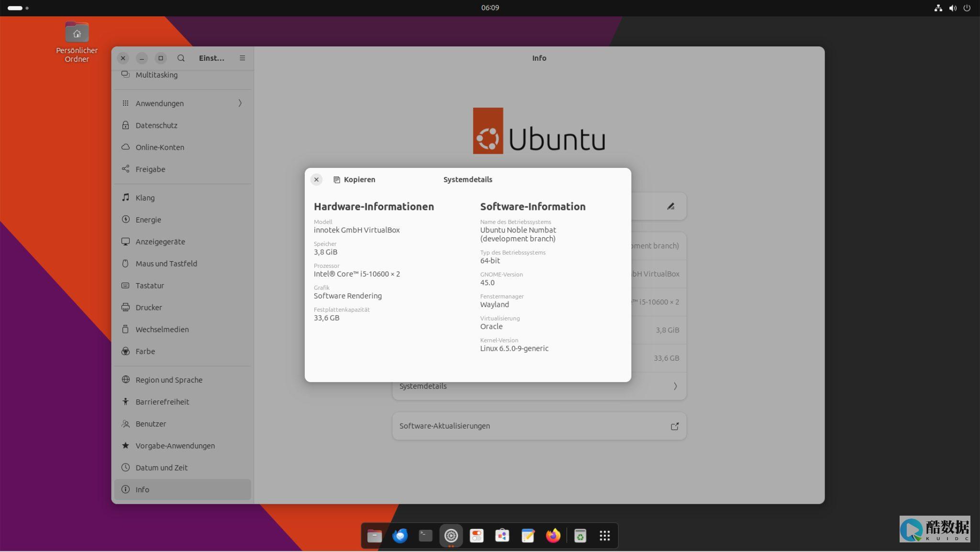Click the 'innotek GmbH VirtualBox' model value

pyautogui.click(x=356, y=230)
